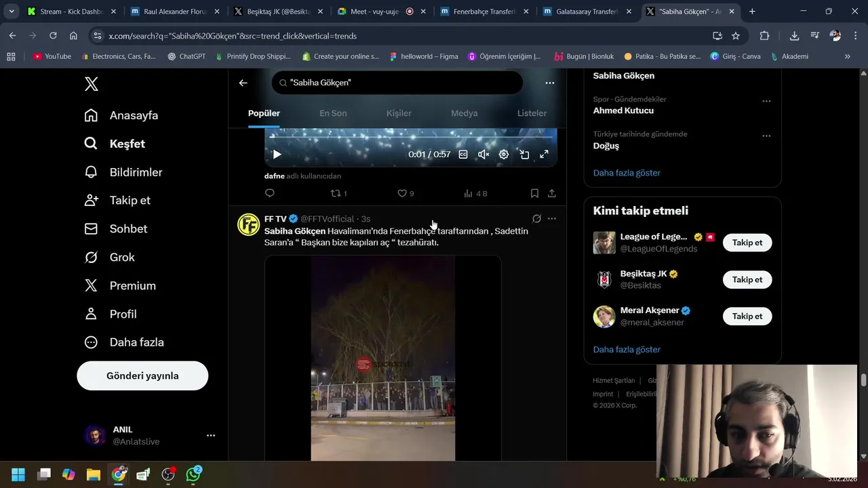868x488 pixels.
Task: Open video settings gear
Action: click(504, 155)
